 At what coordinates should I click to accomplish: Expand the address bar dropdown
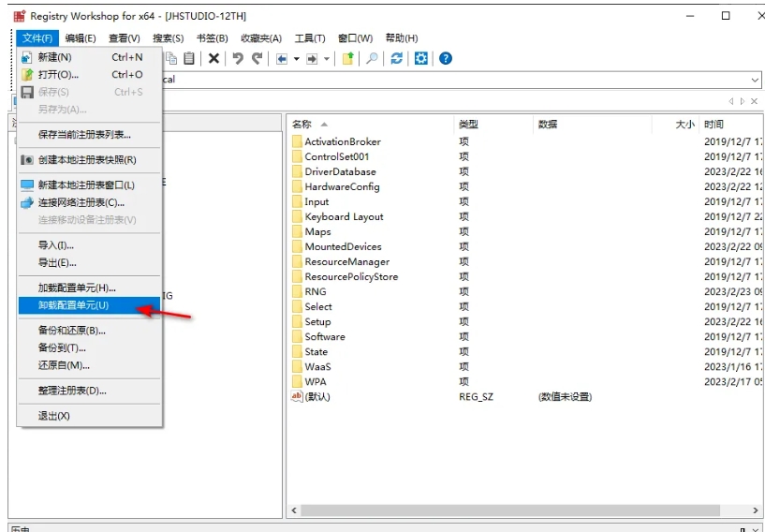(x=755, y=80)
